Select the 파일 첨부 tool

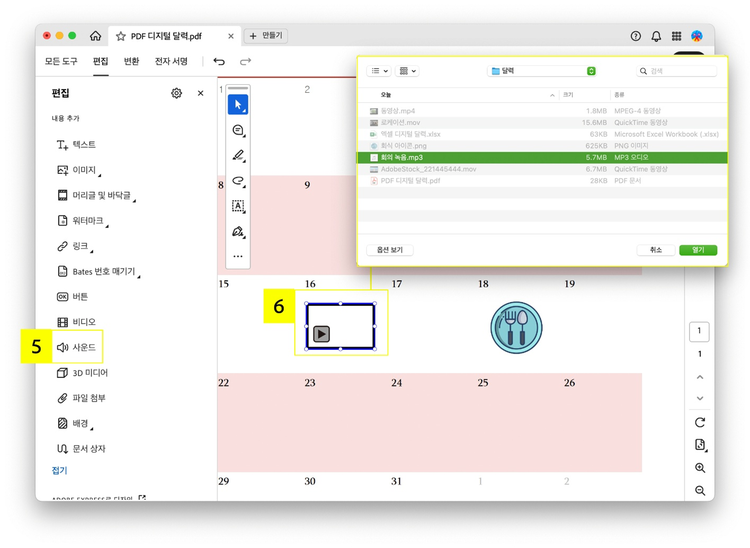click(81, 398)
